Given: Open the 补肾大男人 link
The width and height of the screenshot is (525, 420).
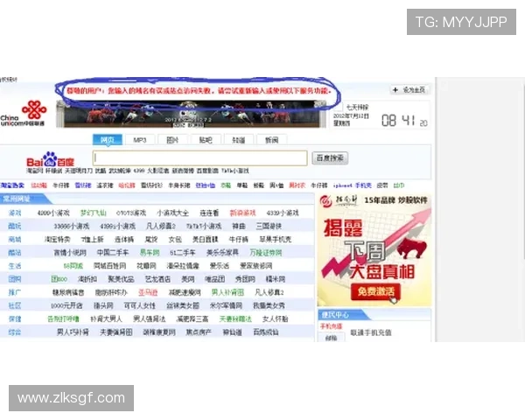Looking at the screenshot, I should 106,318.
